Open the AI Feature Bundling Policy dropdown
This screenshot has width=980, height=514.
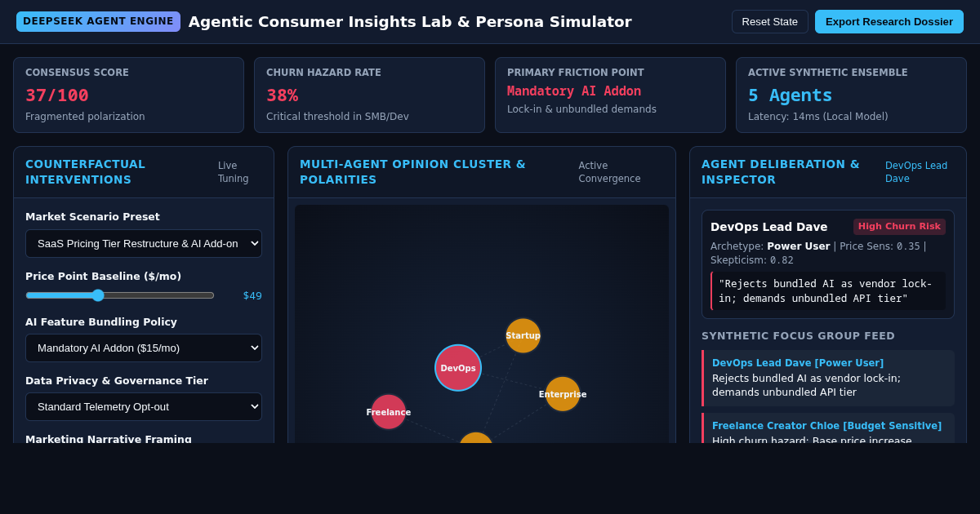coord(144,348)
